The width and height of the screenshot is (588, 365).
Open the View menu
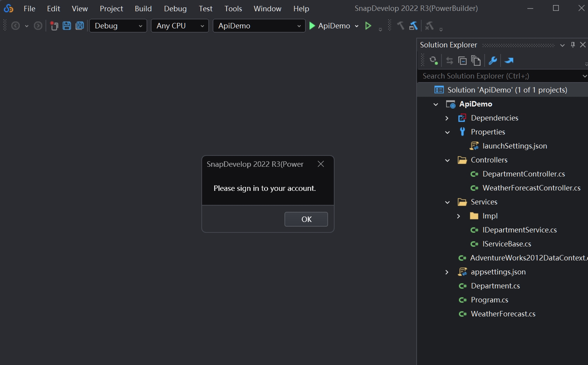point(80,9)
